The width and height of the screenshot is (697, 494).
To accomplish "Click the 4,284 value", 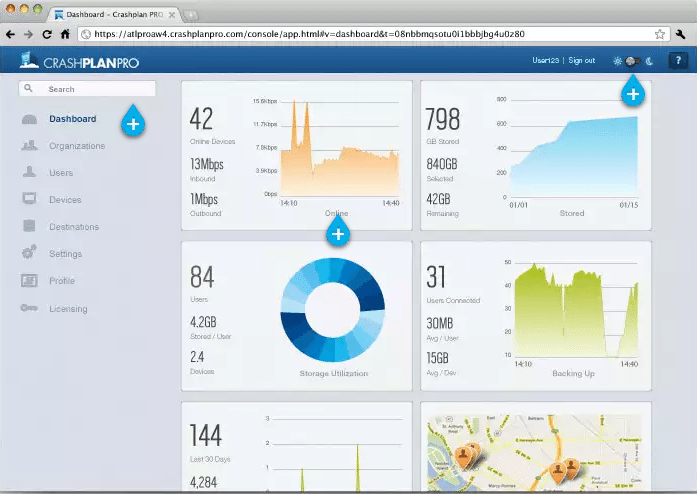I will pyautogui.click(x=204, y=482).
